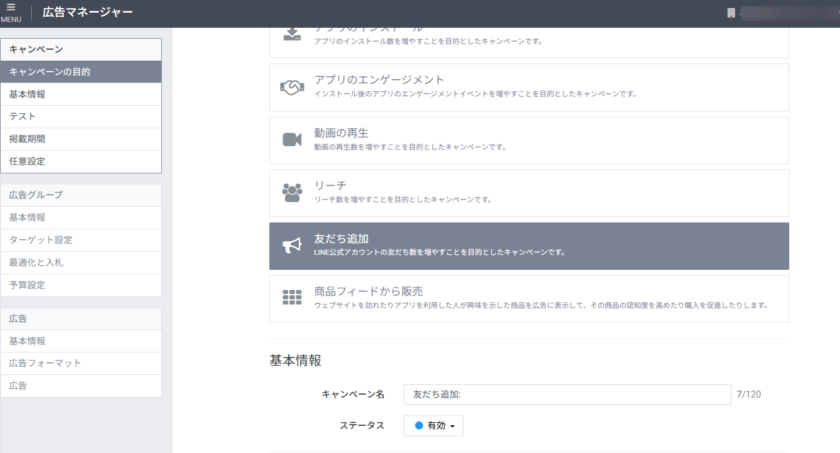Select リーチ campaign objective
Image resolution: width=840 pixels, height=453 pixels.
point(528,193)
